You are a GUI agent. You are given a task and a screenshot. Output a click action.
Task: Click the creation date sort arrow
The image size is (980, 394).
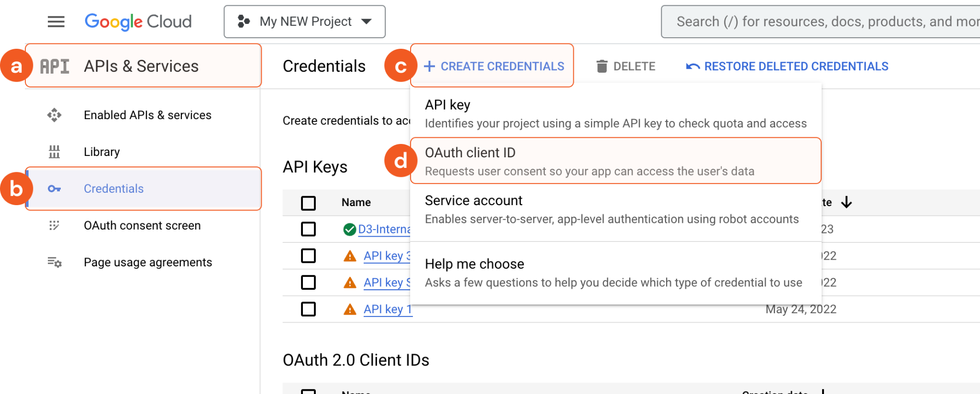846,202
